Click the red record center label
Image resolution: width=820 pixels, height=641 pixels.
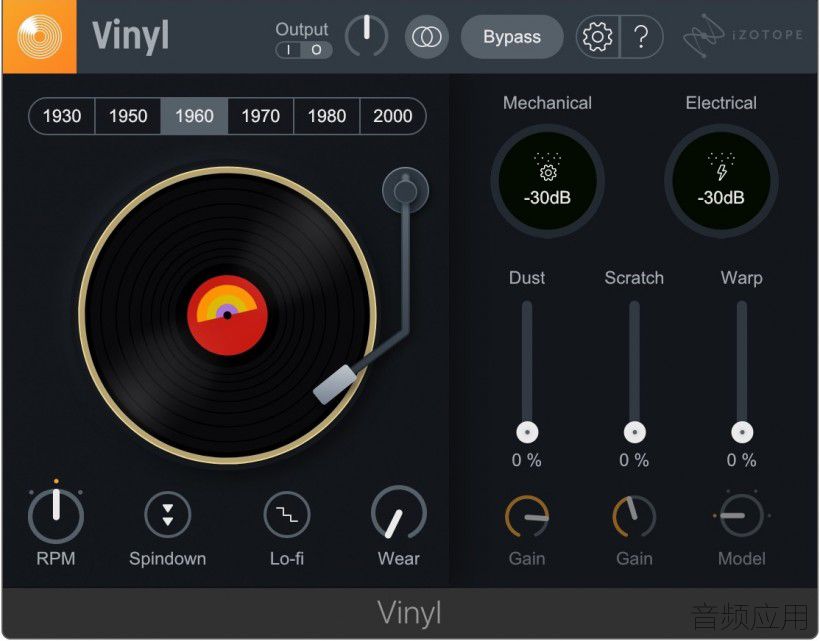point(227,315)
